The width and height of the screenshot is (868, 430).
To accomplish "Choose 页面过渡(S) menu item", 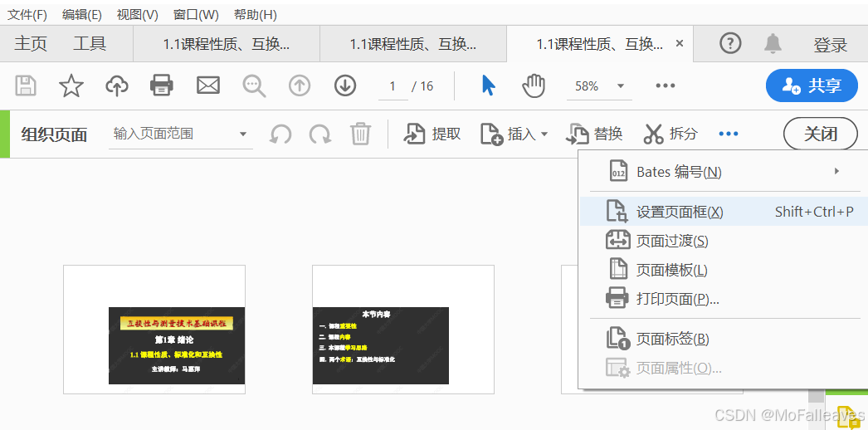I will (x=723, y=241).
